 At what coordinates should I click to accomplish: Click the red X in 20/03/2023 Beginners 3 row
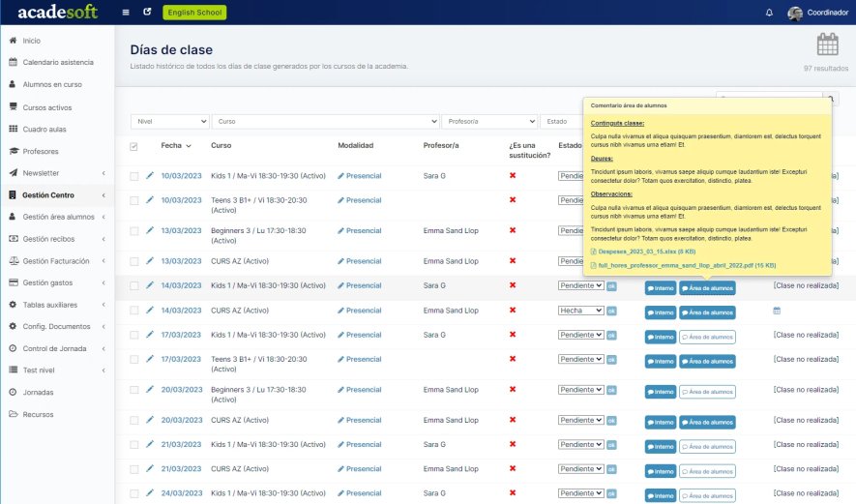[513, 389]
